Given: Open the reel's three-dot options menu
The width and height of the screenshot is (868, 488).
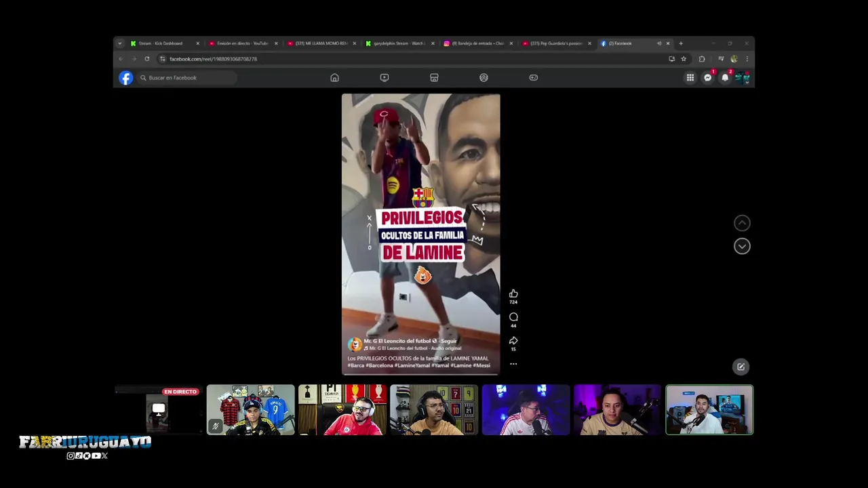Looking at the screenshot, I should 513,364.
